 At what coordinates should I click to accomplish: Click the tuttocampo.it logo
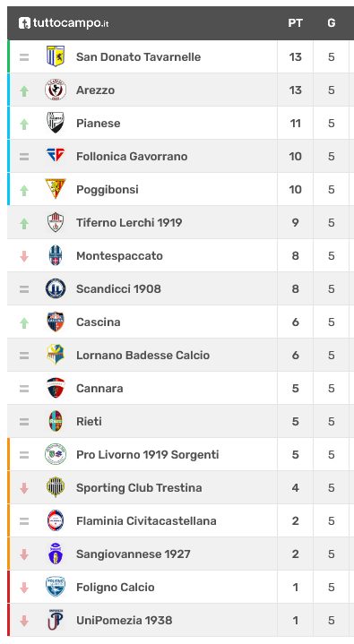click(x=64, y=23)
